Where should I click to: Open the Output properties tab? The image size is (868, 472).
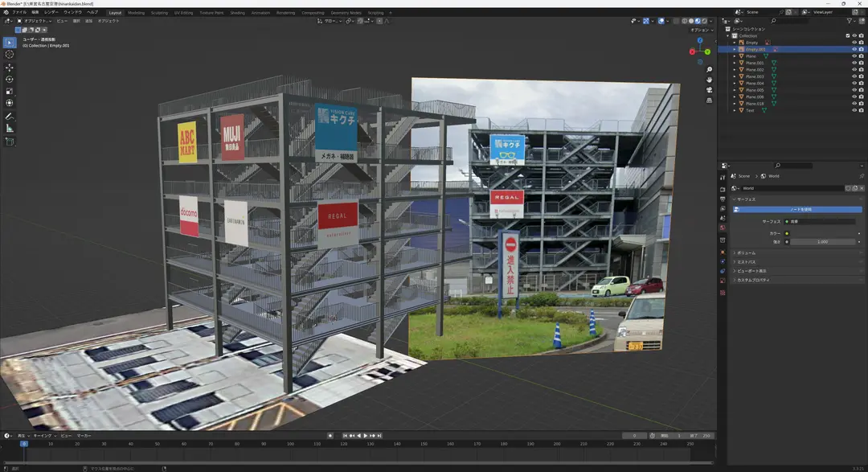[x=723, y=199]
